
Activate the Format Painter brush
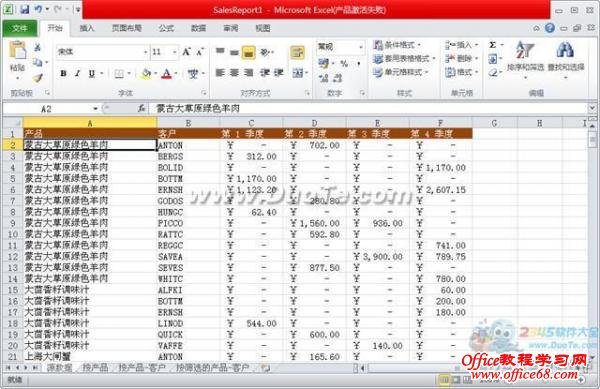point(38,78)
